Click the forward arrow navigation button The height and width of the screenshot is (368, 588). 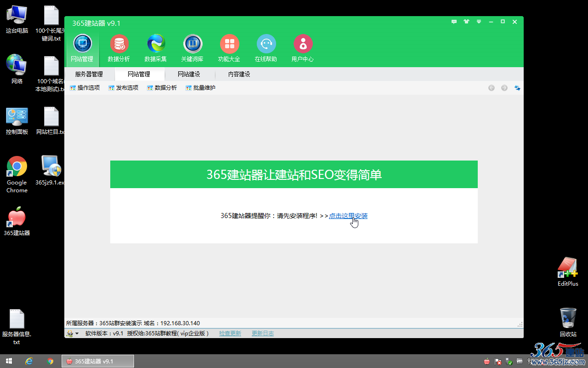pyautogui.click(x=504, y=88)
